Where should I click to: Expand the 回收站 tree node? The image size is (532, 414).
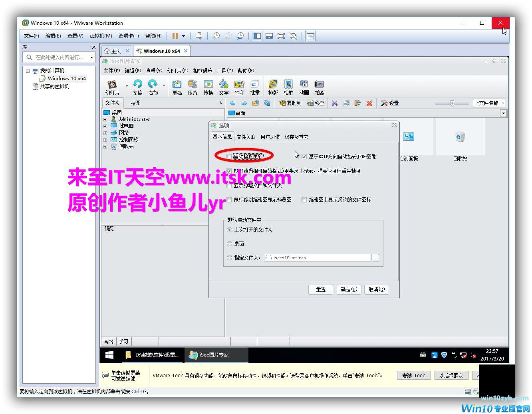(x=105, y=147)
